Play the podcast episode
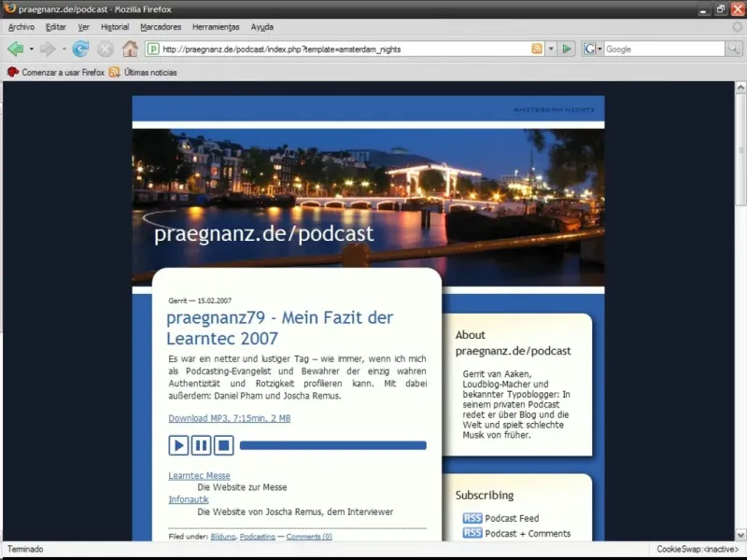Image resolution: width=747 pixels, height=560 pixels. click(x=178, y=445)
